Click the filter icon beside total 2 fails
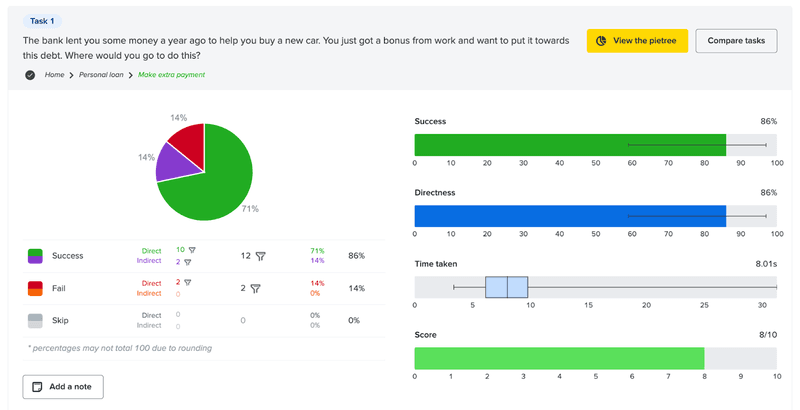The height and width of the screenshot is (410, 800). click(x=255, y=288)
